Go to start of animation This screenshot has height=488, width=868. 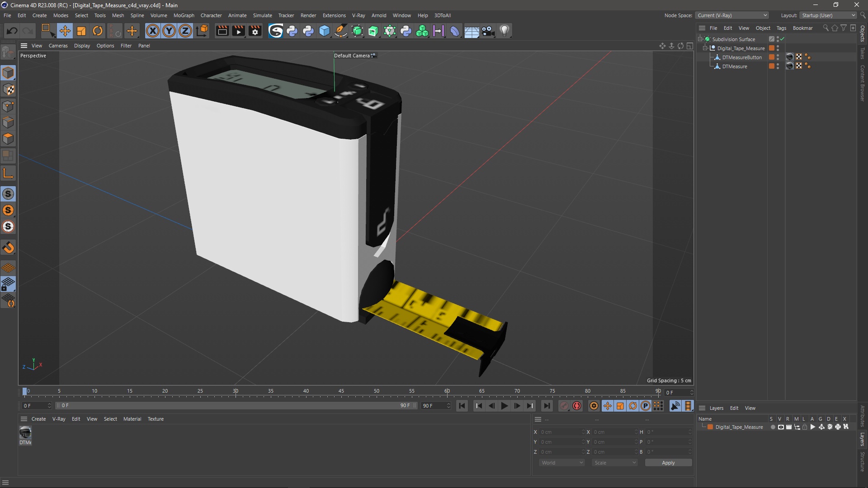coord(462,406)
